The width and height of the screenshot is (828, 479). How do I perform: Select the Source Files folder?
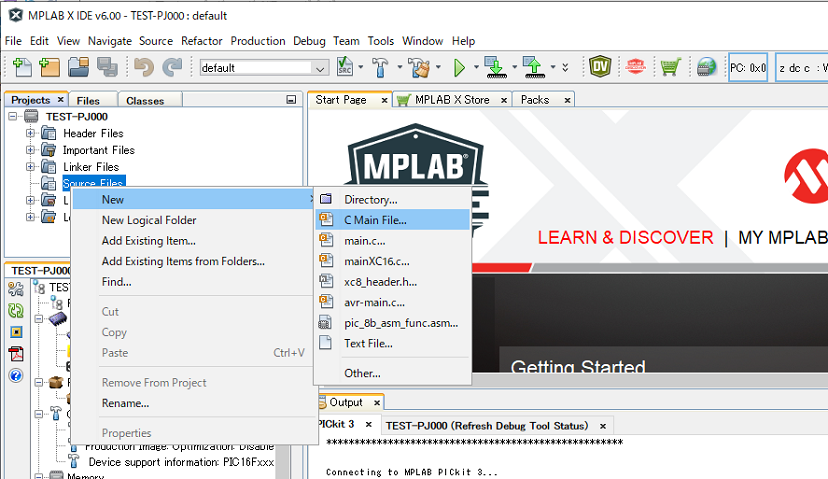[x=93, y=183]
